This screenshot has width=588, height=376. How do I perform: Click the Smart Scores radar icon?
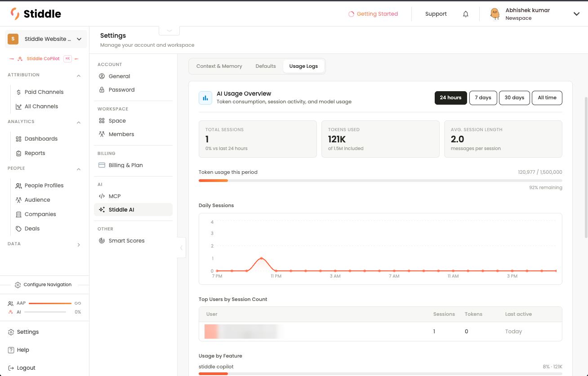coord(102,241)
